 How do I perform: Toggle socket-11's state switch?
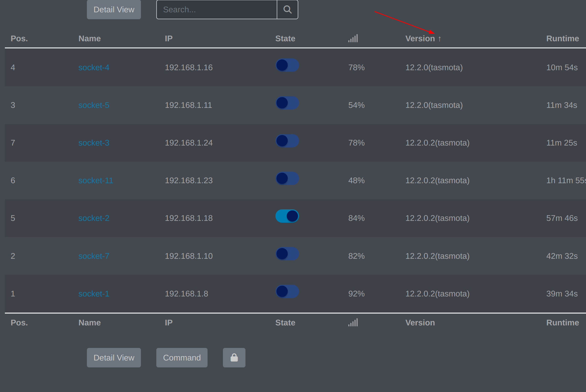coord(287,178)
